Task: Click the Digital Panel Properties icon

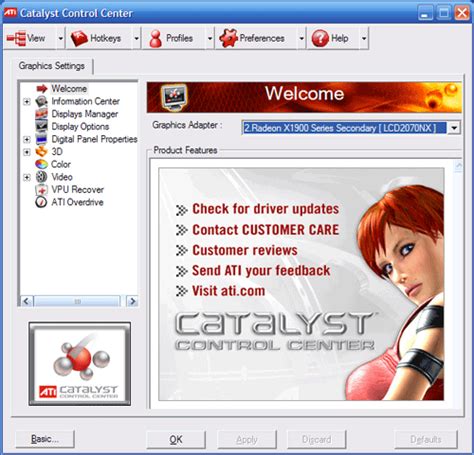Action: coord(41,139)
